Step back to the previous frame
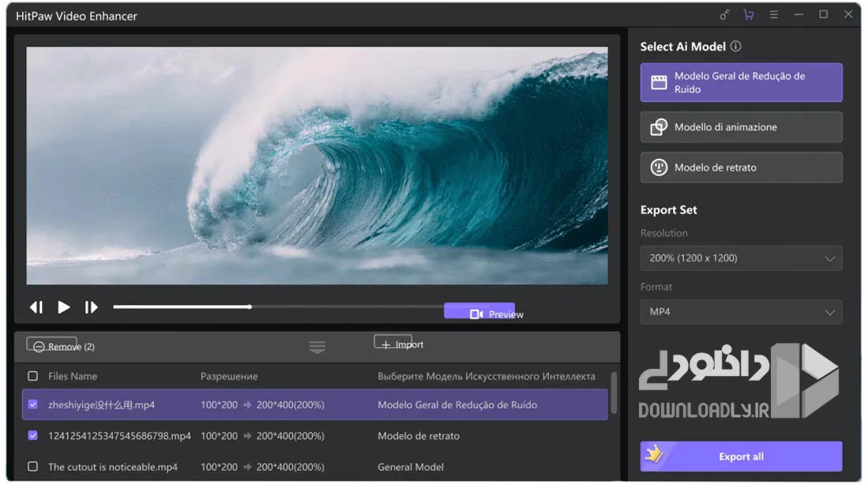The width and height of the screenshot is (868, 485). tap(36, 307)
